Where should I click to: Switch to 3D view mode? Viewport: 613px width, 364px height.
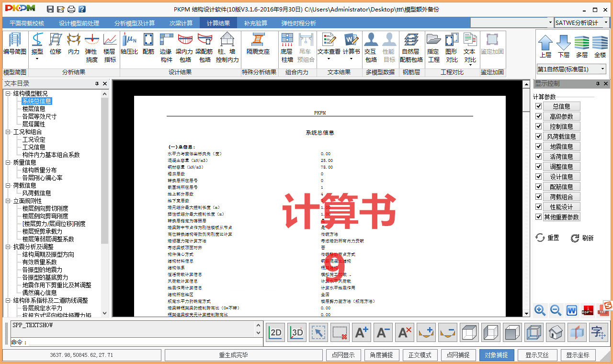point(296,332)
